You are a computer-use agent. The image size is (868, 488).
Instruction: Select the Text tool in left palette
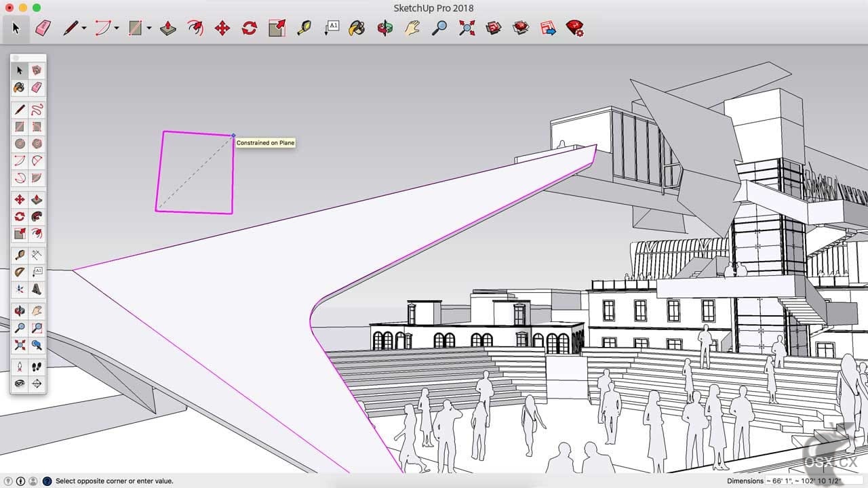coord(37,272)
